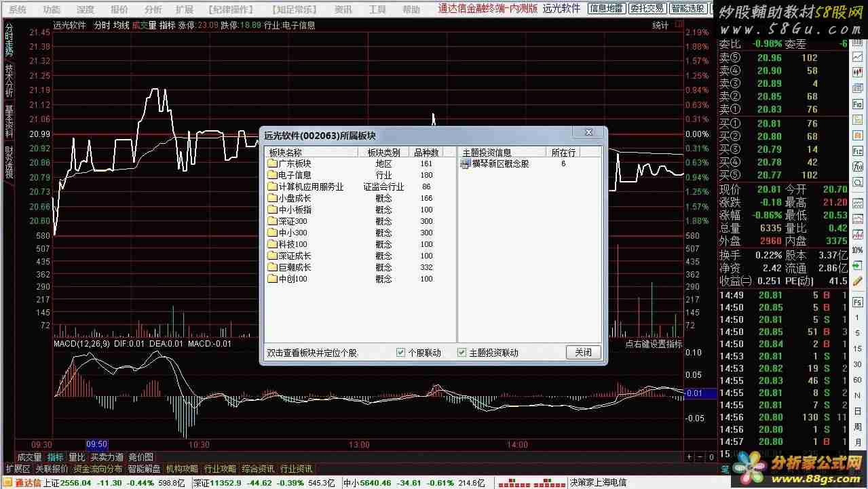Viewport: 868px width, 489px height.
Task: Select the 竞价图 bottom tab
Action: tap(140, 458)
